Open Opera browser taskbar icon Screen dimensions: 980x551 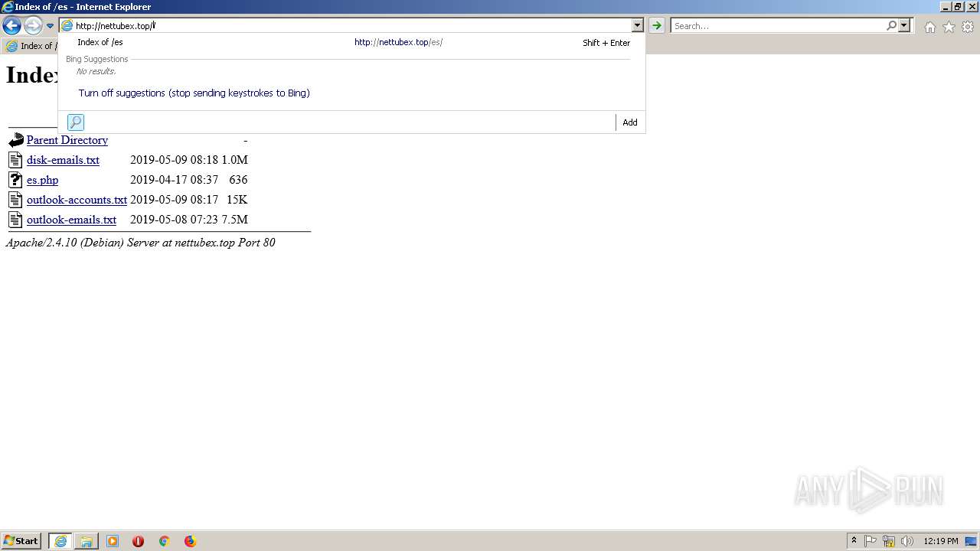tap(139, 541)
